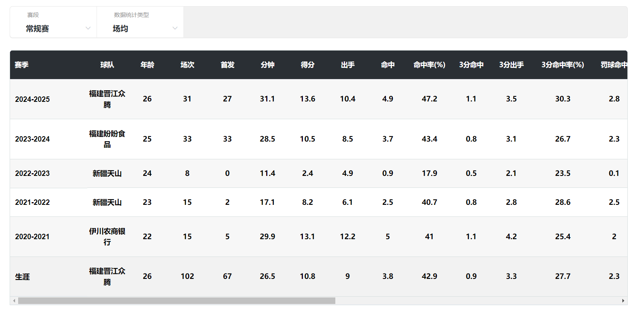644x309 pixels.
Task: Click the 生涯 career row label
Action: coord(22,277)
